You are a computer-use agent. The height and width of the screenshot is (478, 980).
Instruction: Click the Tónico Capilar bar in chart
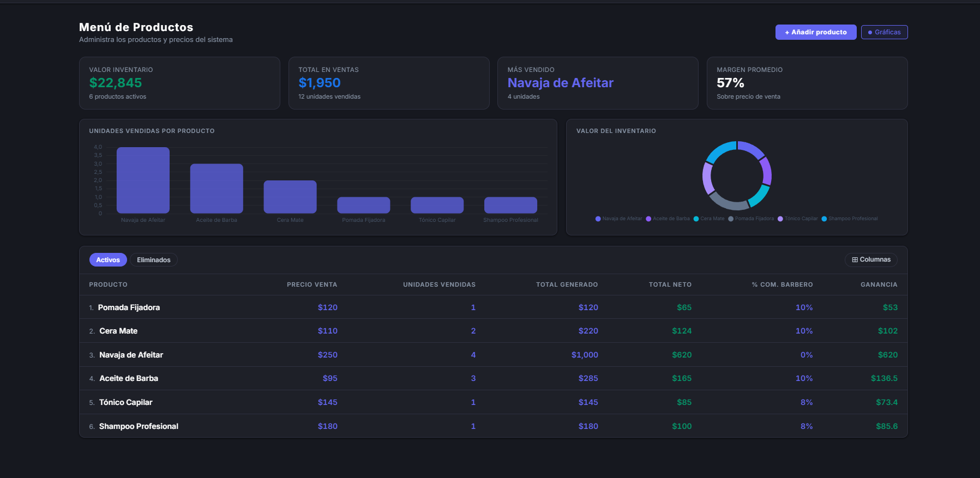click(x=437, y=205)
